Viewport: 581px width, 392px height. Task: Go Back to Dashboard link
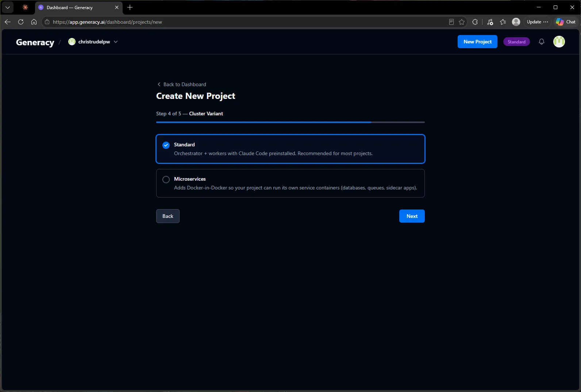pos(181,84)
